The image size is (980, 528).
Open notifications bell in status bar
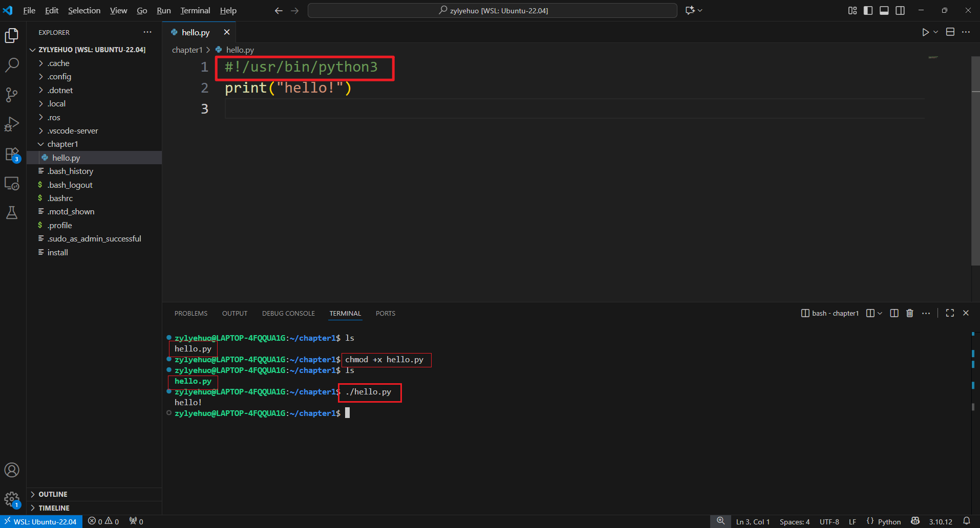point(967,521)
